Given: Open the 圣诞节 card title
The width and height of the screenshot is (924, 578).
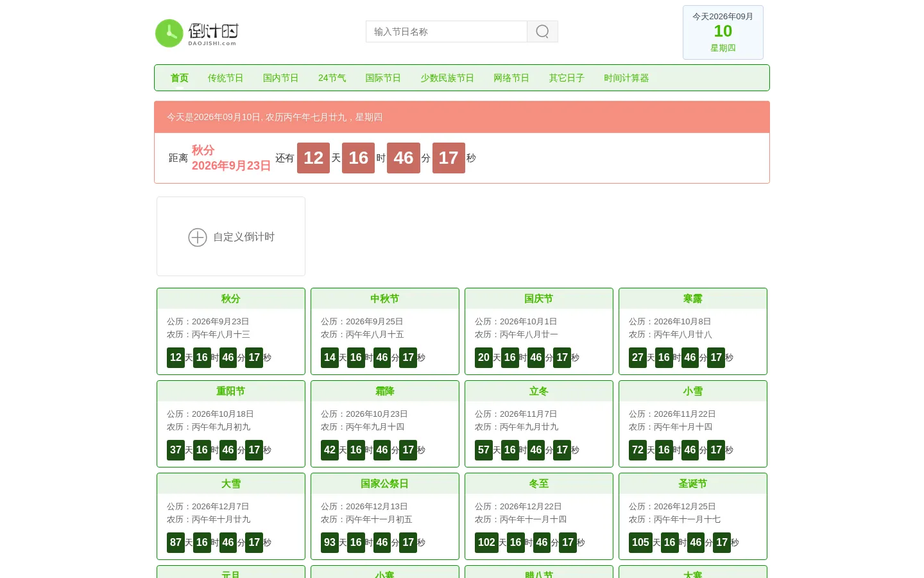Looking at the screenshot, I should click(693, 484).
